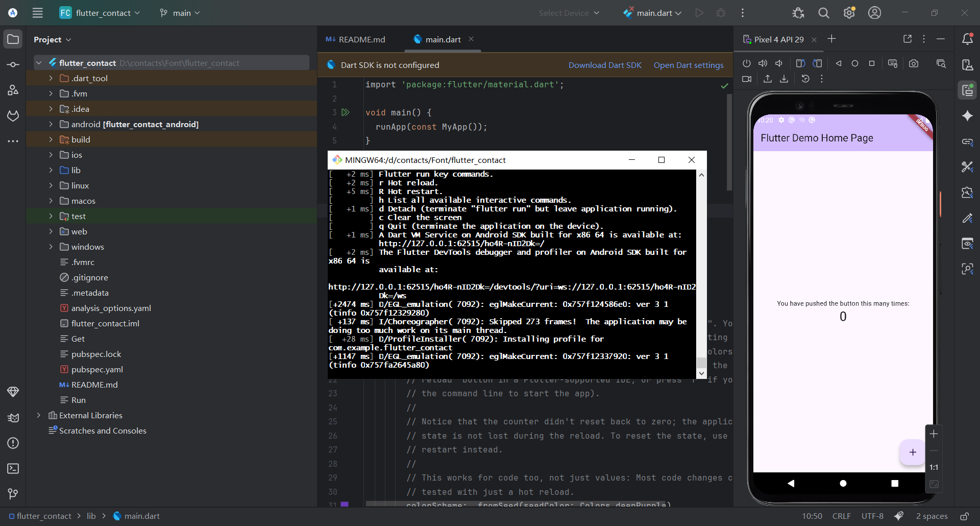Open Terminal tool window icon

[x=13, y=468]
